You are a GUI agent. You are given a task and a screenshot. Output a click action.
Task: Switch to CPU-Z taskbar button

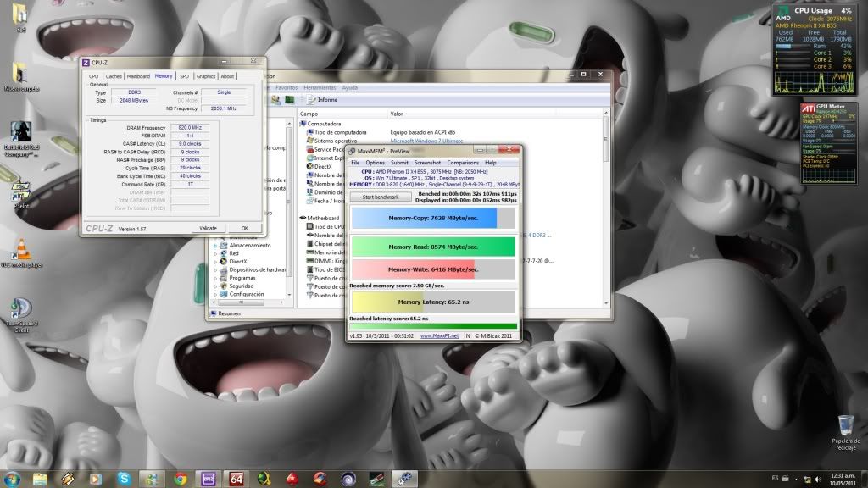209,479
